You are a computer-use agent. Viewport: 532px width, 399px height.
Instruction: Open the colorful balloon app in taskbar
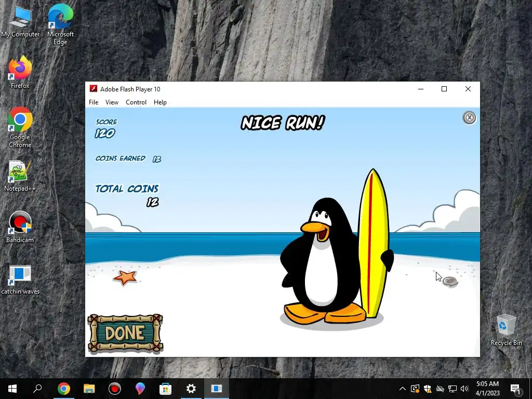[140, 389]
